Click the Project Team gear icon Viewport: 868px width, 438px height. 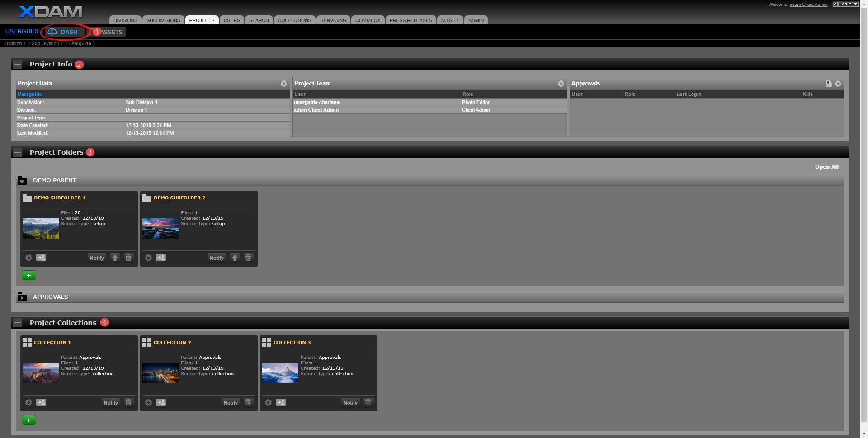click(561, 84)
